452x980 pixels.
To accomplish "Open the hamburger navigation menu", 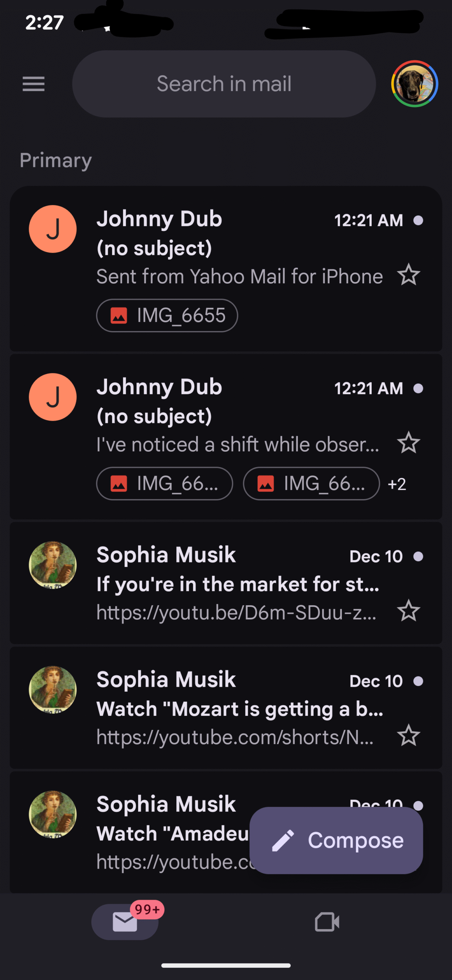I will [34, 84].
